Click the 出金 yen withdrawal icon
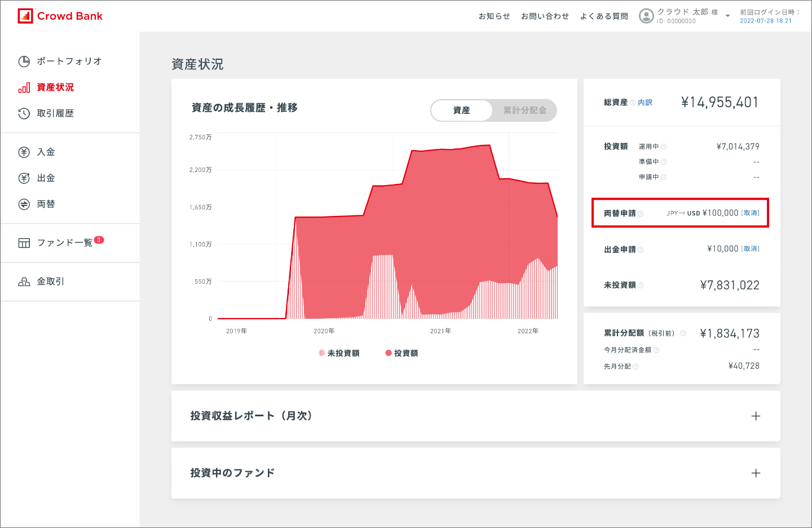Image resolution: width=812 pixels, height=528 pixels. tap(24, 178)
